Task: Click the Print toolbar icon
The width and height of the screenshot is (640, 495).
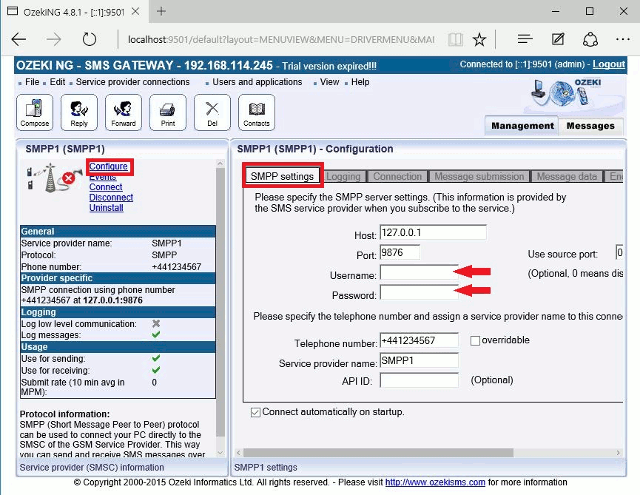Action: [168, 113]
